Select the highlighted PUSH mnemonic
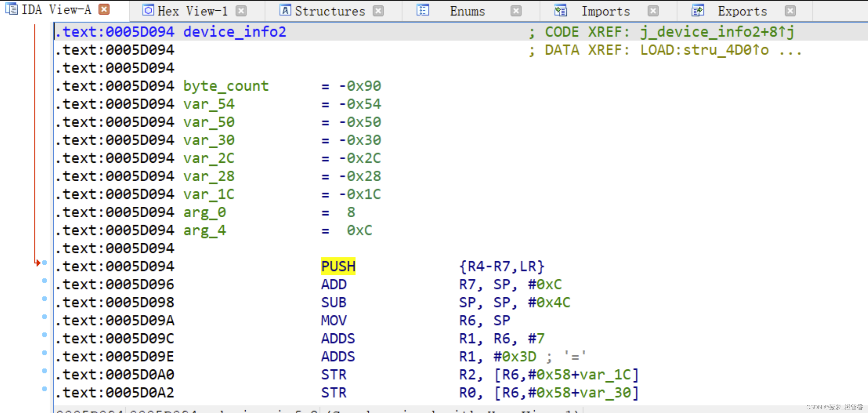 338,266
